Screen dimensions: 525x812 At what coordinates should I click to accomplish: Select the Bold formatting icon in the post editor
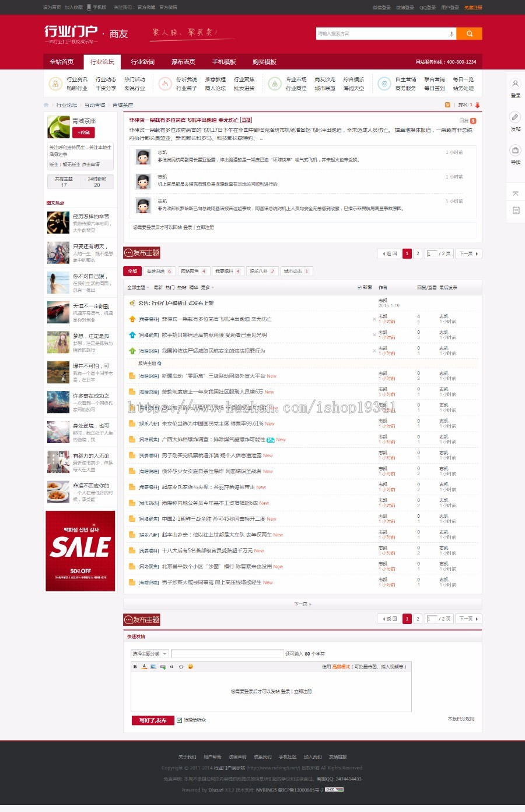(x=135, y=666)
